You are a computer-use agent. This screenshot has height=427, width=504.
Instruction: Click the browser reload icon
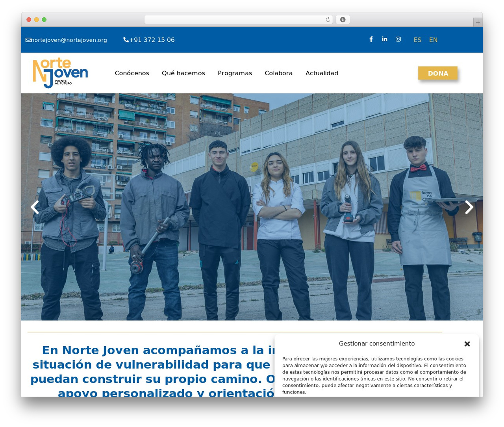tap(328, 20)
